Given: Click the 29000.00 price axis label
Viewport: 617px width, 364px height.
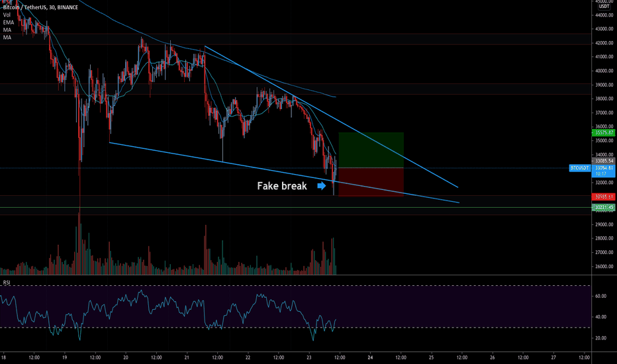Looking at the screenshot, I should 604,225.
